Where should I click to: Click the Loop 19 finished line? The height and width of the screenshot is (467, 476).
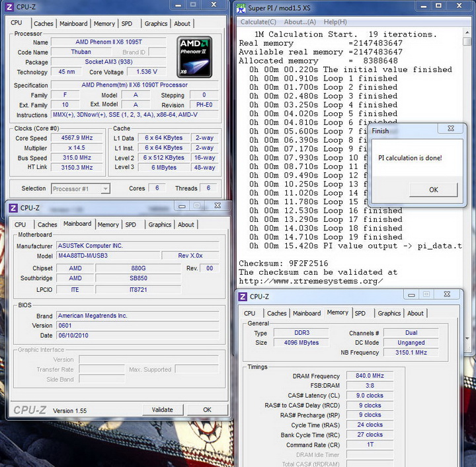(326, 237)
